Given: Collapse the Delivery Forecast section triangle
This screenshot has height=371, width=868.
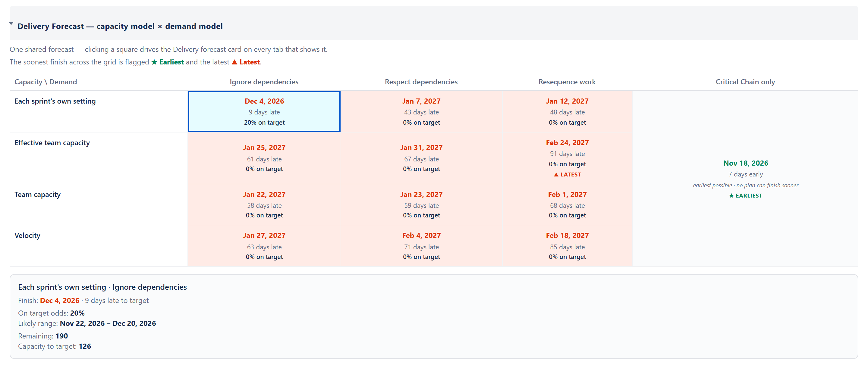Looking at the screenshot, I should [x=11, y=23].
